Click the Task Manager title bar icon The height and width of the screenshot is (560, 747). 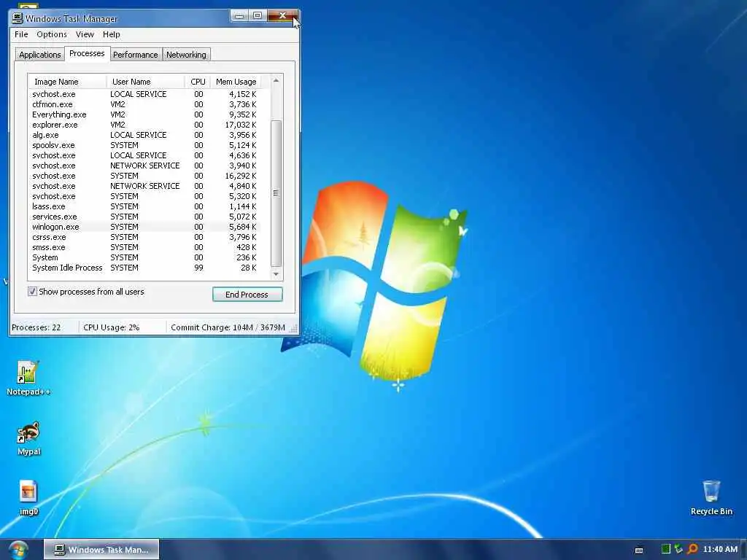click(x=18, y=18)
